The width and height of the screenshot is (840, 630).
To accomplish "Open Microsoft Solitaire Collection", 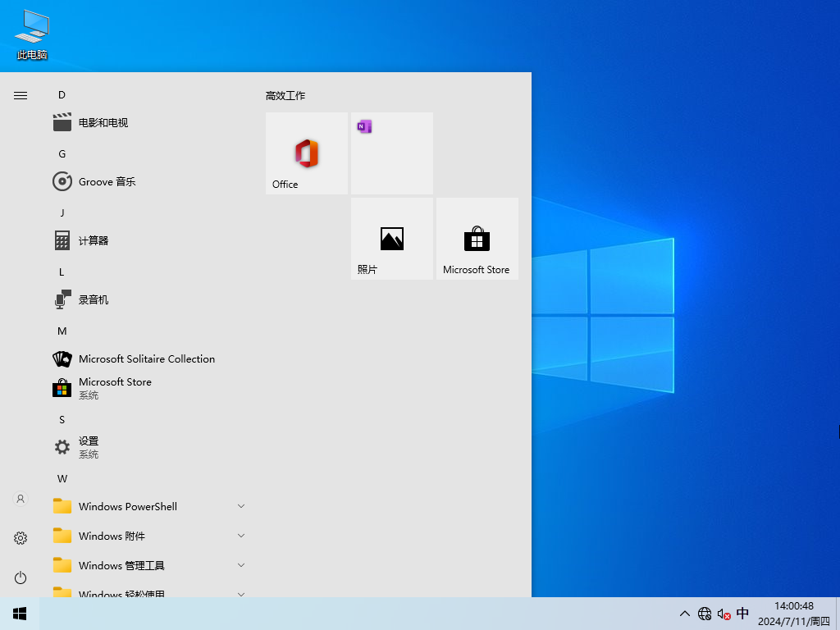I will pos(147,358).
